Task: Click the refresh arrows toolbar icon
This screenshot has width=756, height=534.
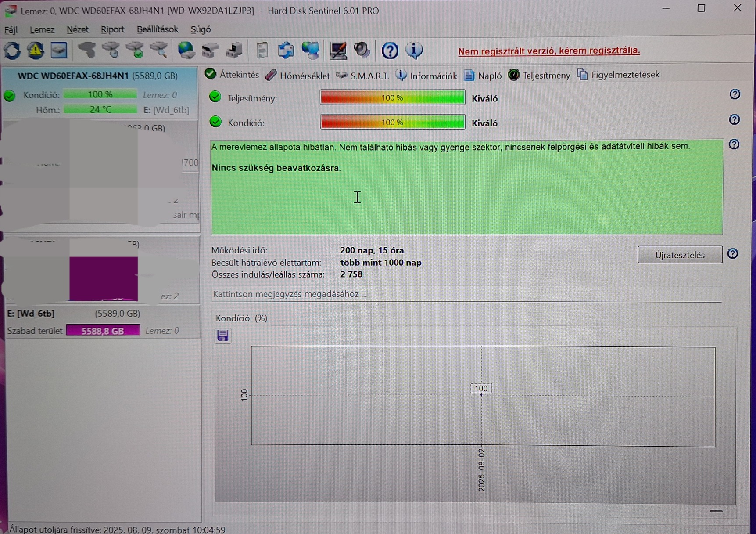Action: (x=12, y=51)
